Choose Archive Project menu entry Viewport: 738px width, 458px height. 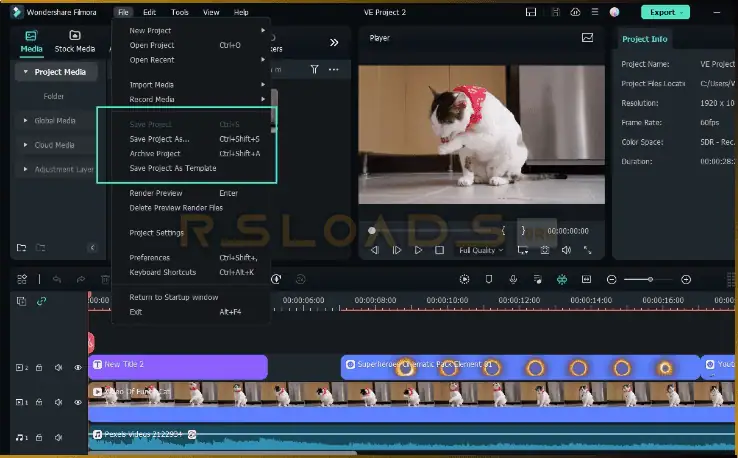coord(155,154)
